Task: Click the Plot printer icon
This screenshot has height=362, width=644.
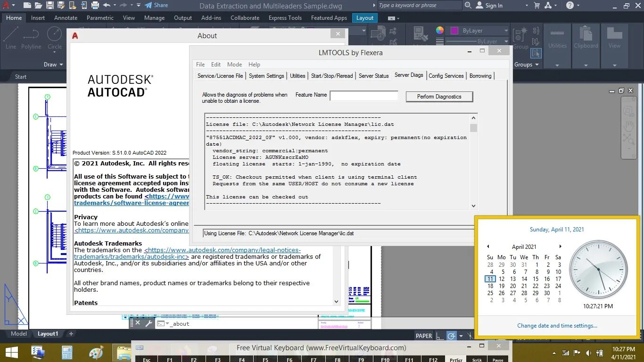Action: [95, 5]
